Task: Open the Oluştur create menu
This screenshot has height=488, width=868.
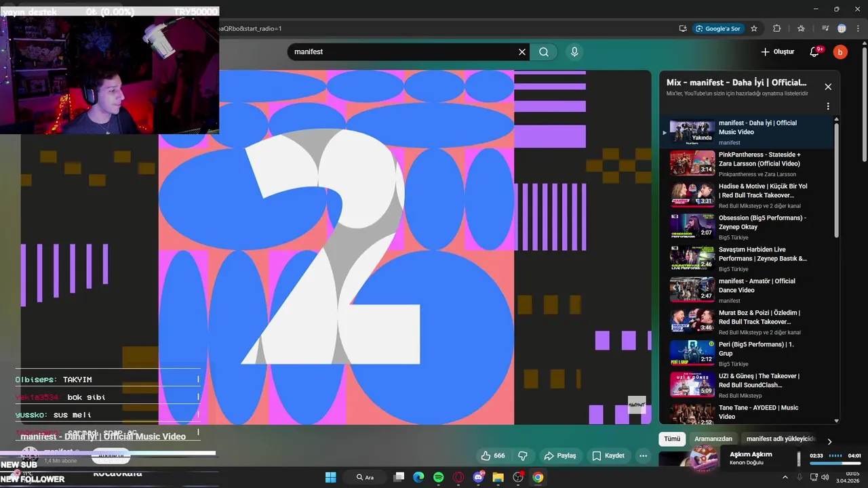Action: (x=777, y=52)
